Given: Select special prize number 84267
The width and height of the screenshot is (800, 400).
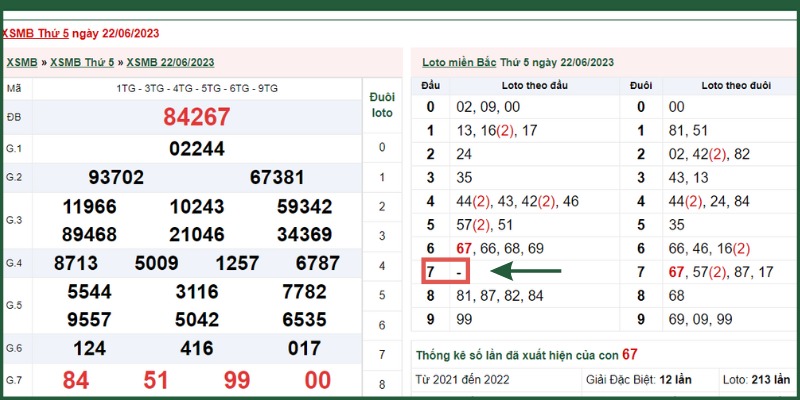Looking at the screenshot, I should [x=197, y=117].
